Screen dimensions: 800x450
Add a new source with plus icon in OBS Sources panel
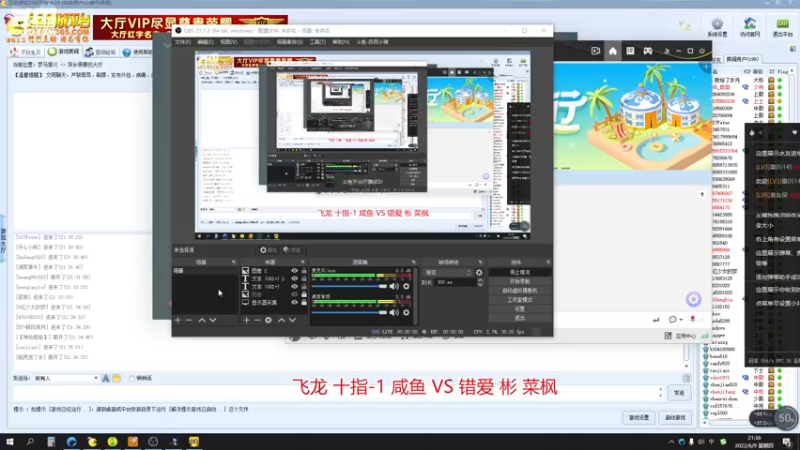click(246, 320)
